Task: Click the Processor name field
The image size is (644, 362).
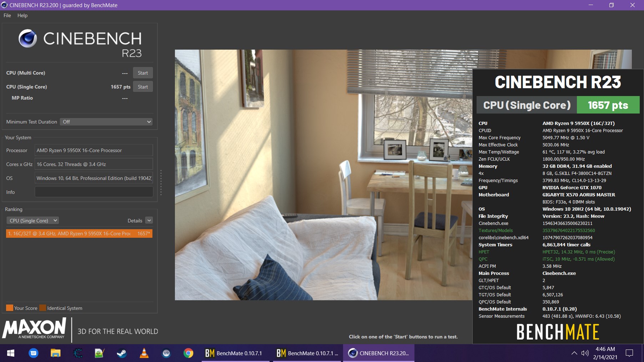Action: tap(94, 150)
